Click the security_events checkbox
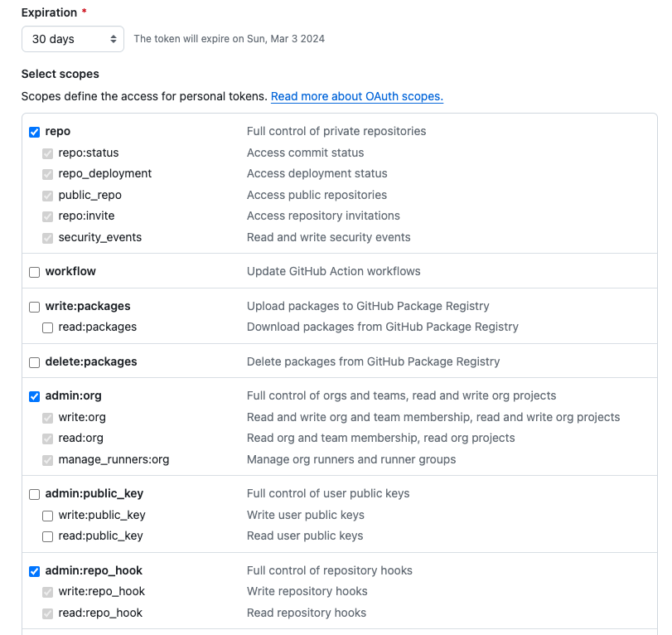Screen dimensions: 672x635 point(48,238)
